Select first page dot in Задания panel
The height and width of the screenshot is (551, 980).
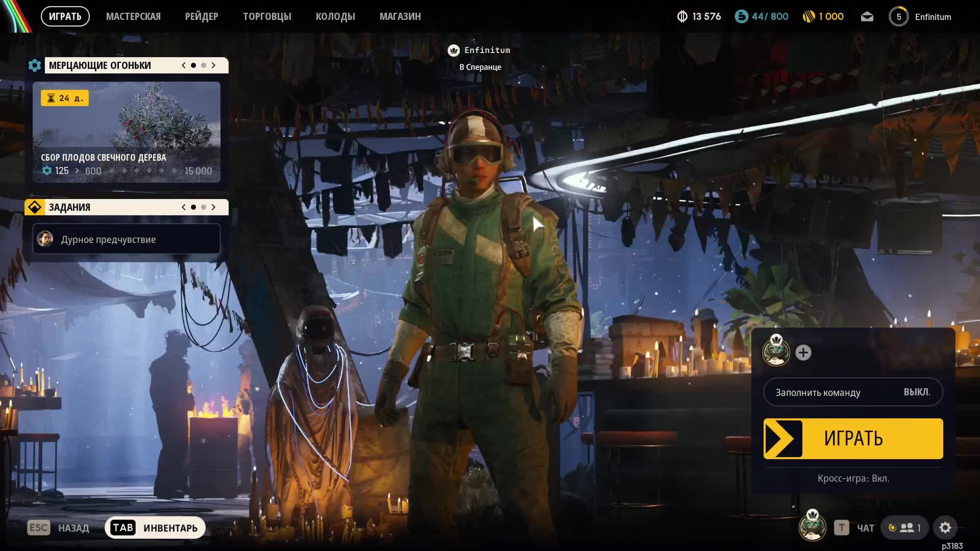(193, 207)
